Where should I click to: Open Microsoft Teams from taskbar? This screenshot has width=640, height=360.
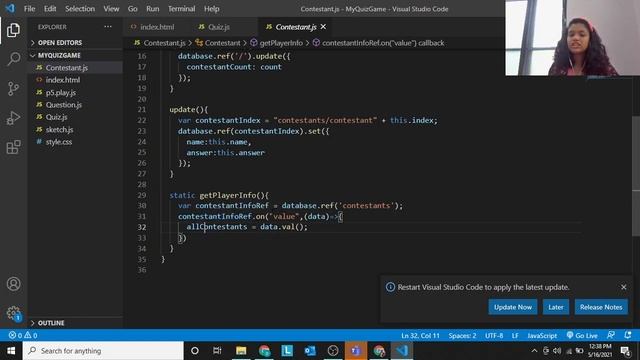(x=356, y=351)
